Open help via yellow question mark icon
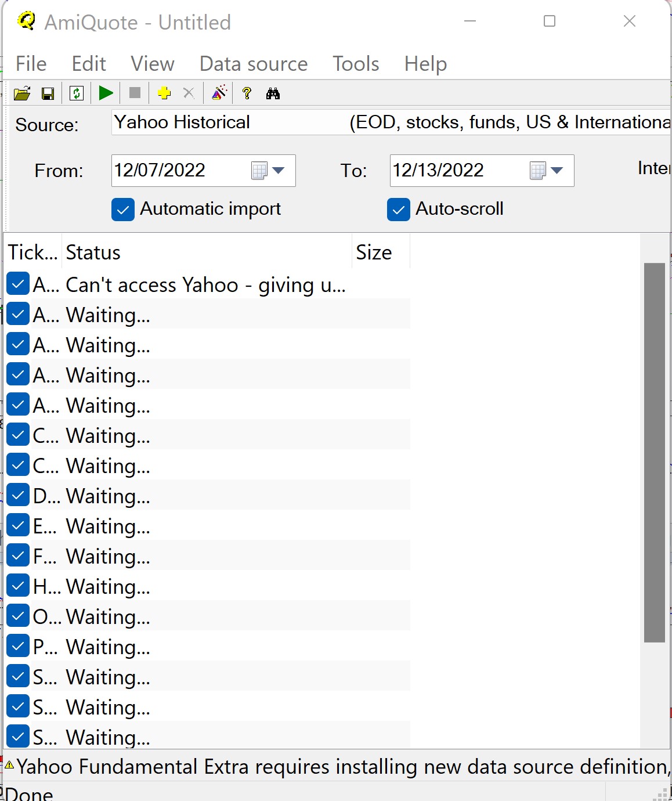The width and height of the screenshot is (672, 801). pyautogui.click(x=247, y=93)
